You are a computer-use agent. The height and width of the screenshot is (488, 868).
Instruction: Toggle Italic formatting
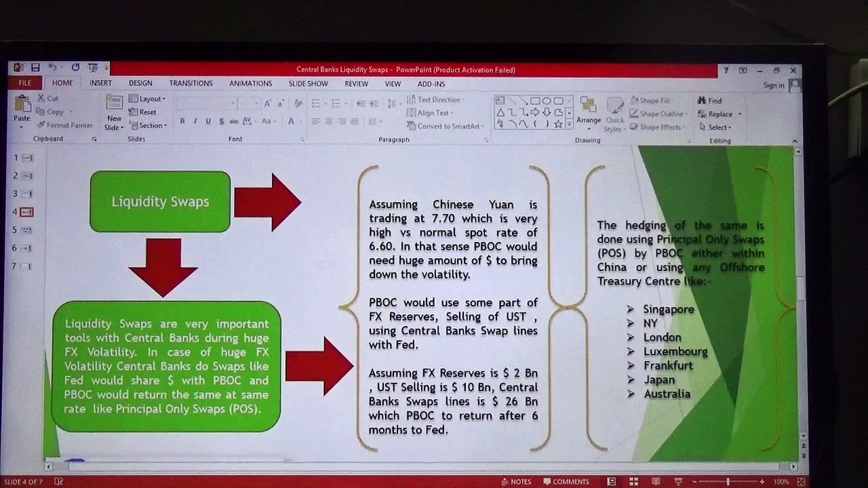pos(195,121)
